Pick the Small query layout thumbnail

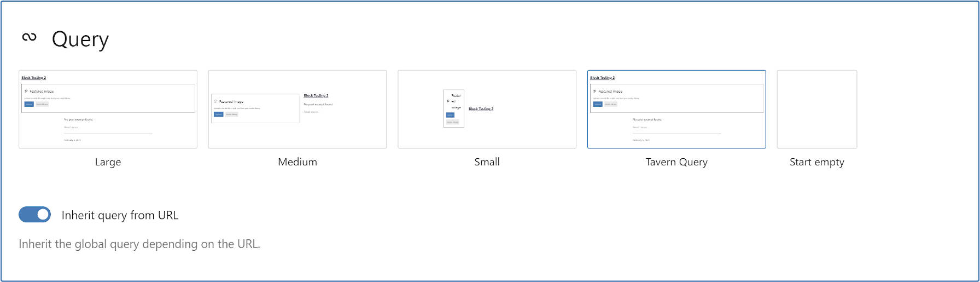click(x=487, y=109)
